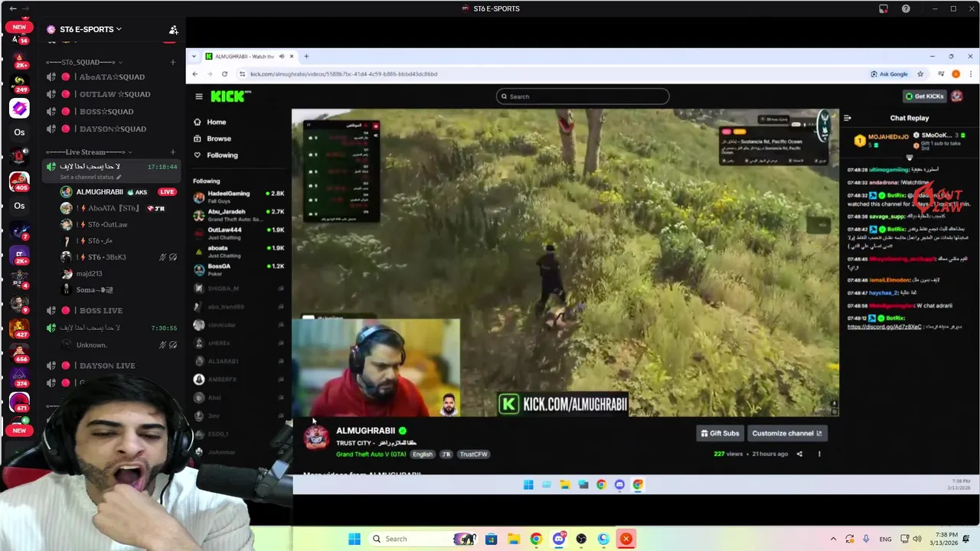980x551 pixels.
Task: Click the invite people icon beside ST6 E-SPORTS
Action: 174,30
